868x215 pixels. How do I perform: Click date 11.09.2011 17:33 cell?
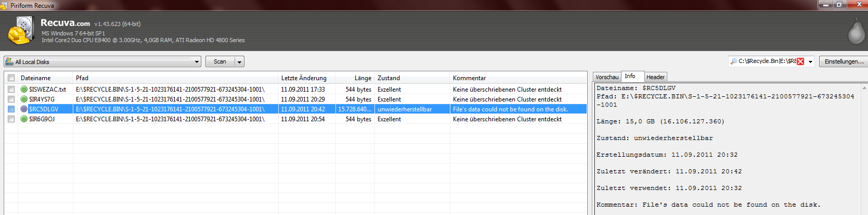tap(303, 90)
